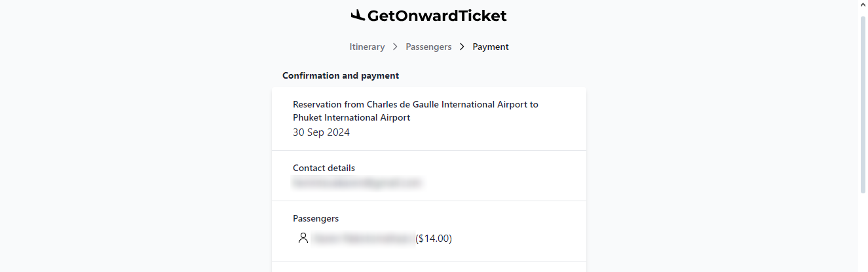Click chevron between Passengers and Payment
The image size is (868, 272).
coord(462,47)
